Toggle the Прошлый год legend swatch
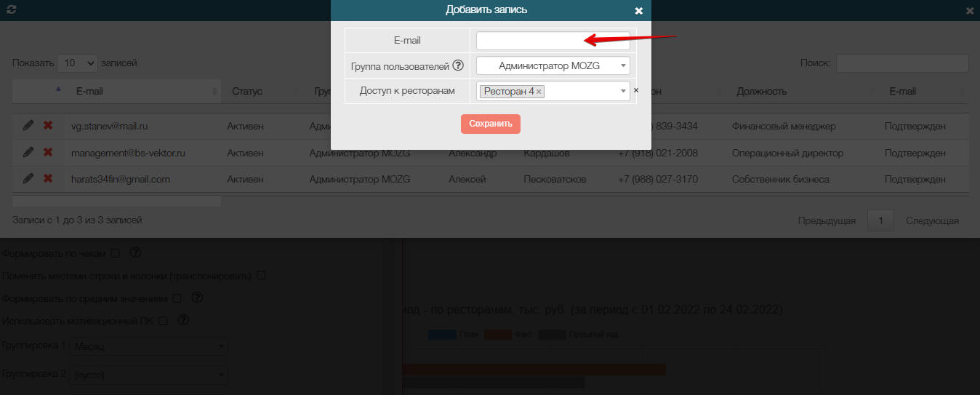The image size is (980, 395). pyautogui.click(x=552, y=335)
